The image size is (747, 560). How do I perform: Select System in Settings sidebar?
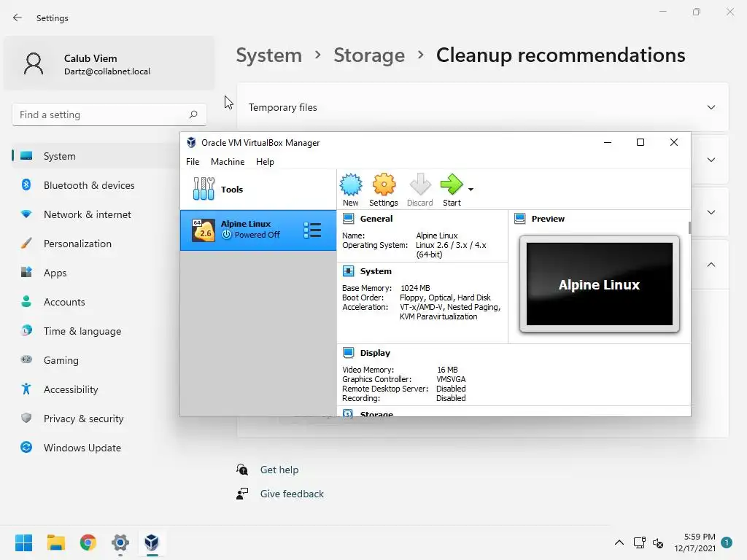coord(96,156)
